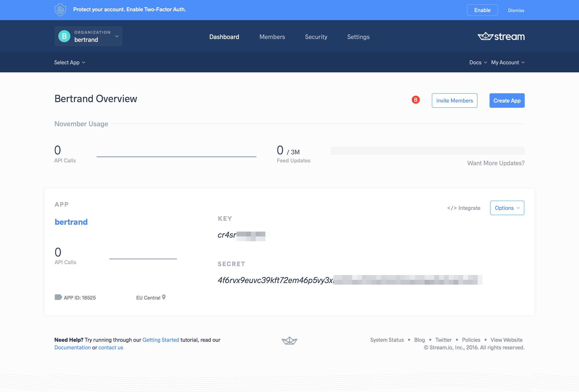
Task: Click the APP ID tag icon
Action: 58,297
